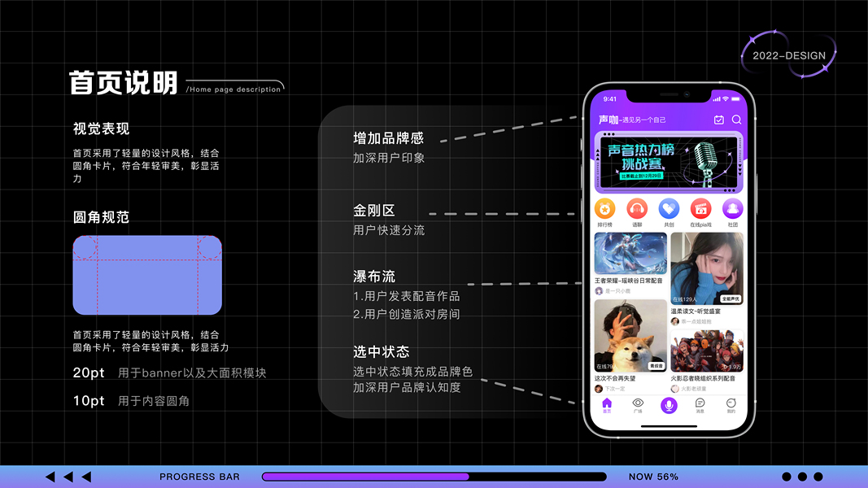Click the title 温柔读文-听觉盛宴
Screen dimensions: 868x488
point(696,312)
